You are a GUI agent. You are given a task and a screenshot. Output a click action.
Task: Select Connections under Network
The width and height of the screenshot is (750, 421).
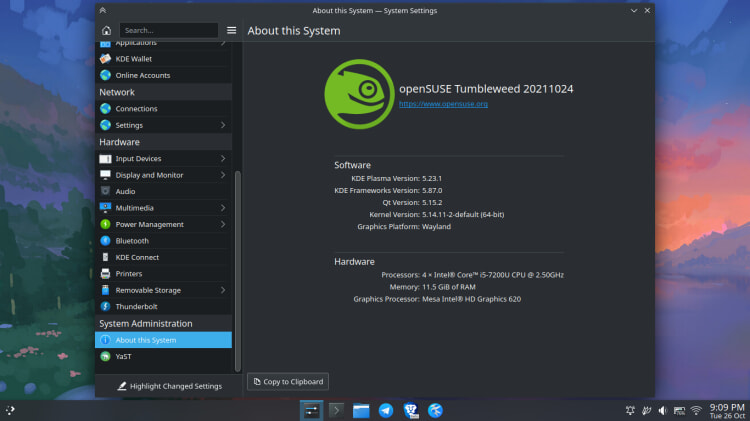click(163, 109)
